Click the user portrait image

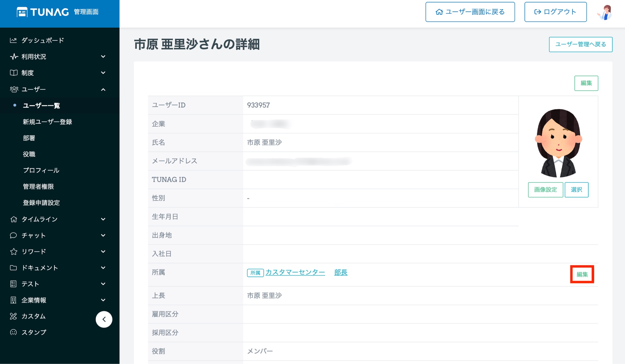558,143
